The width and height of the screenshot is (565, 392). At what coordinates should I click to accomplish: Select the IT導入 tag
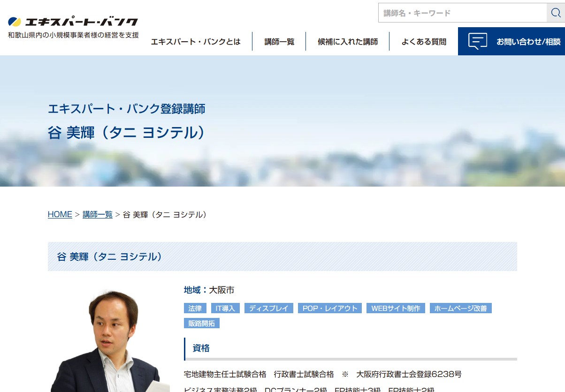[225, 309]
